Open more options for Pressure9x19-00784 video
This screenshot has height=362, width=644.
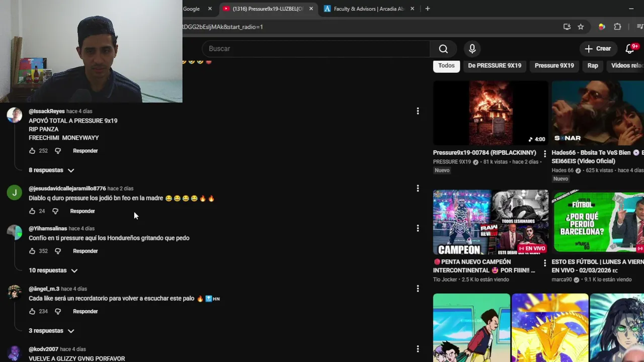click(545, 154)
